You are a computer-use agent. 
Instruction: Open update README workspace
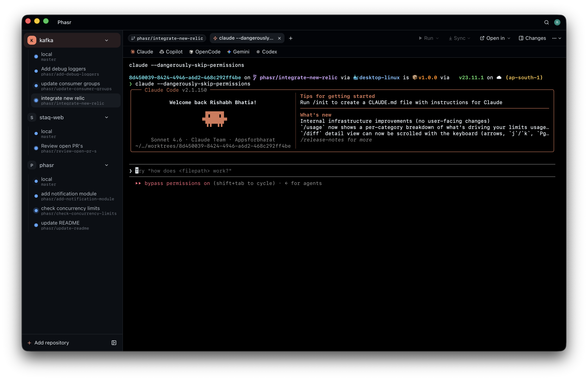[76, 225]
